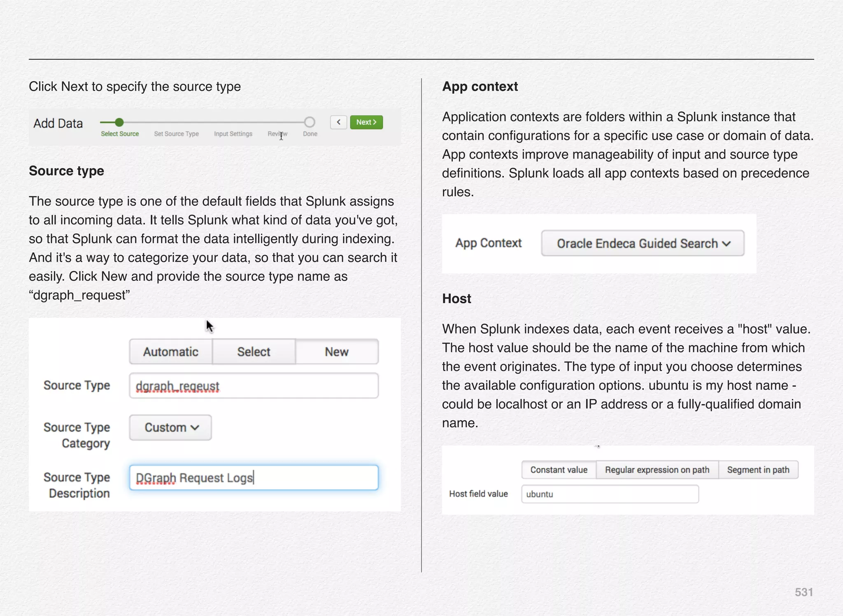Click the Host heading
Image resolution: width=843 pixels, height=616 pixels.
coord(456,299)
